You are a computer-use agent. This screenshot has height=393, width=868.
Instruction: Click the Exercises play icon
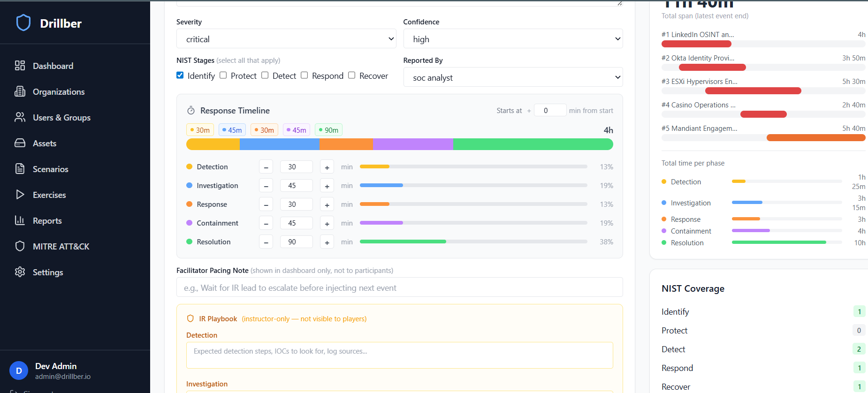[x=20, y=195]
